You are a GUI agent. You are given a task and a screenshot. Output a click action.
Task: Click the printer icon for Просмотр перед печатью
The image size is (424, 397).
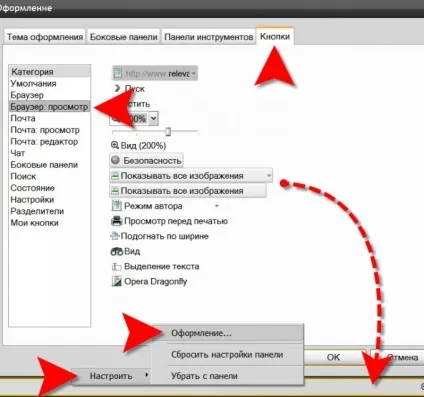click(116, 221)
